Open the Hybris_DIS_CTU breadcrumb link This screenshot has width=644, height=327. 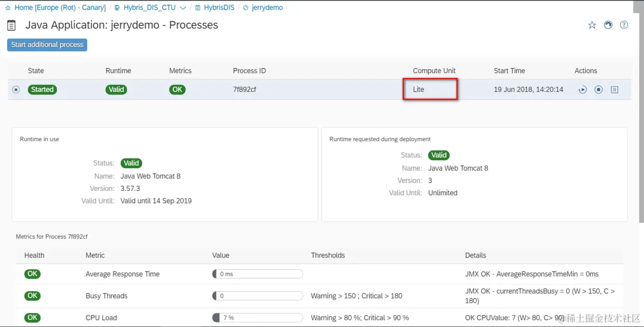pos(150,8)
